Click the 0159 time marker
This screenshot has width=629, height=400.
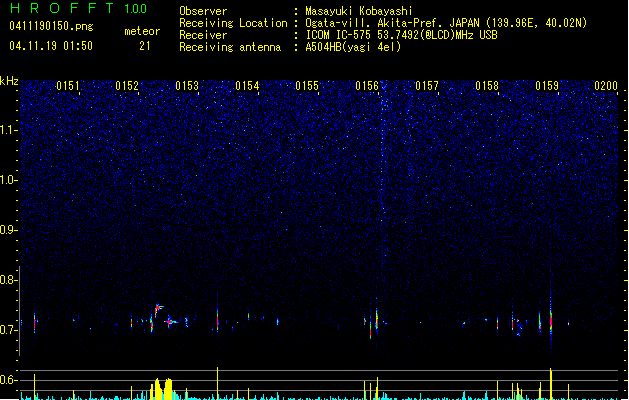pyautogui.click(x=547, y=86)
